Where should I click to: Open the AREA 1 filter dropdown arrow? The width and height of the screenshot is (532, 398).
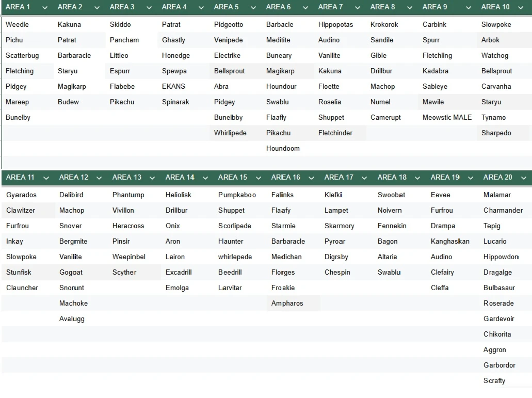(x=45, y=8)
